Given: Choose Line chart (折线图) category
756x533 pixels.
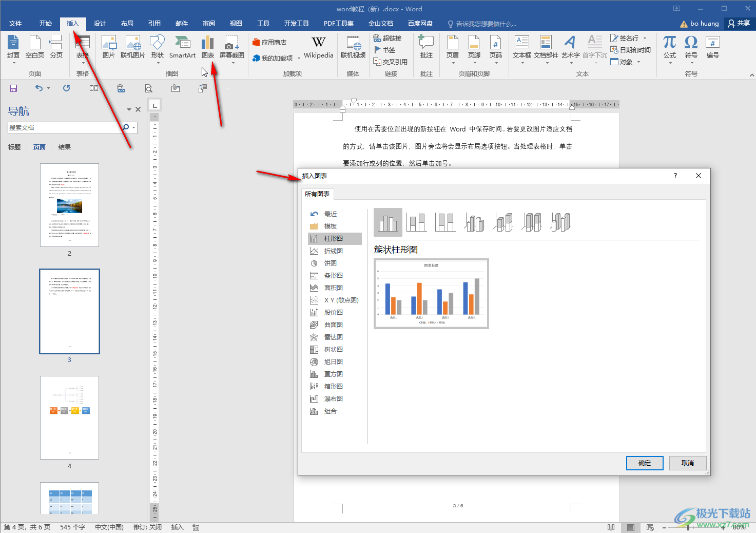Looking at the screenshot, I should (335, 251).
